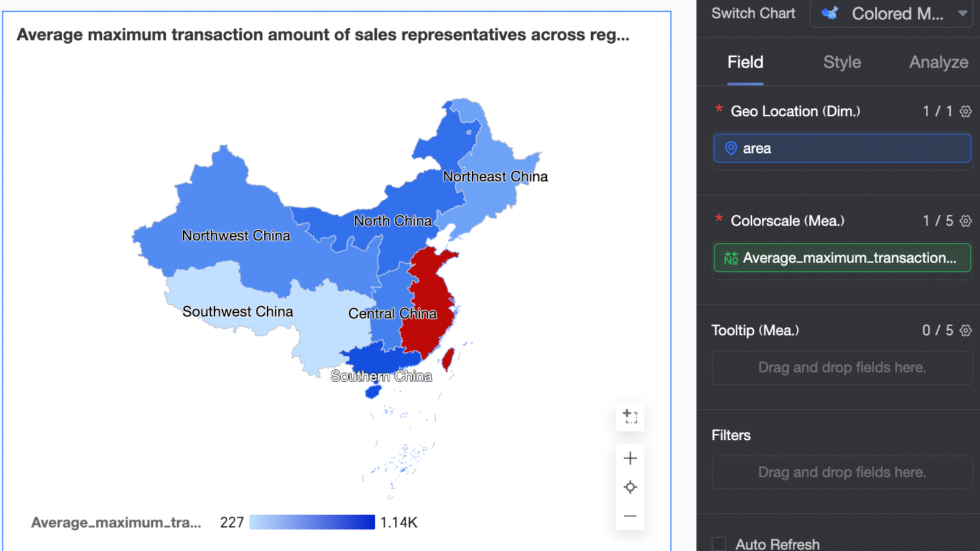Click the area dimension field pill
The image size is (980, 551).
[x=842, y=149]
